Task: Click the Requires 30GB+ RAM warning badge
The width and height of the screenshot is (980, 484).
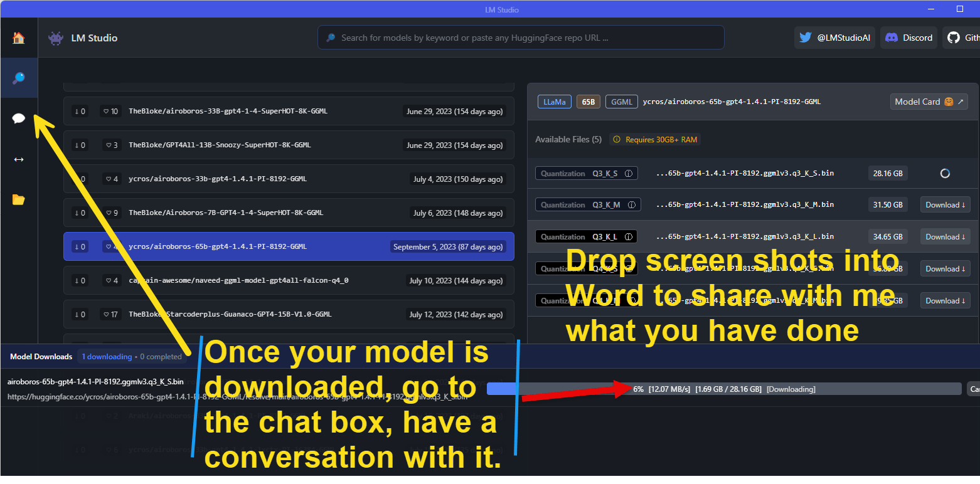Action: pyautogui.click(x=654, y=139)
